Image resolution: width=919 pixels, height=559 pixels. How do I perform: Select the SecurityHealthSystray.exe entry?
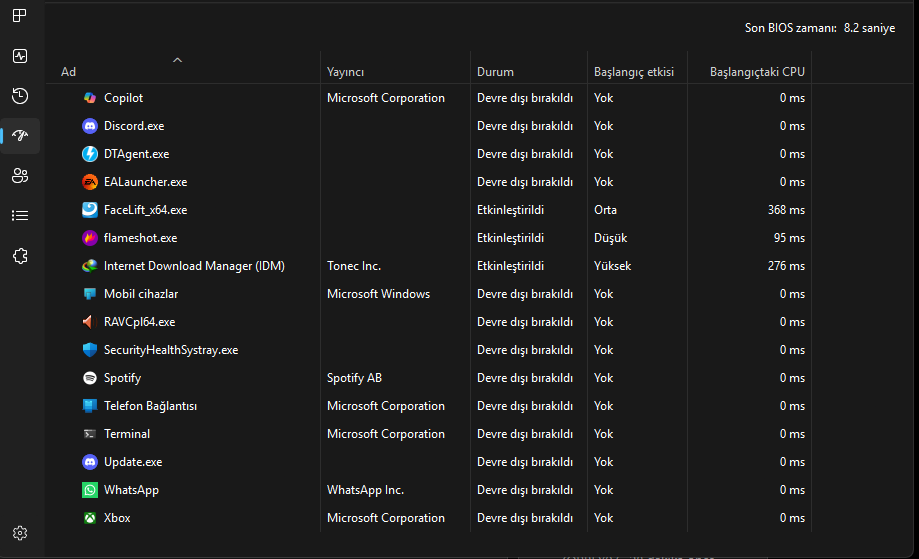tap(171, 350)
